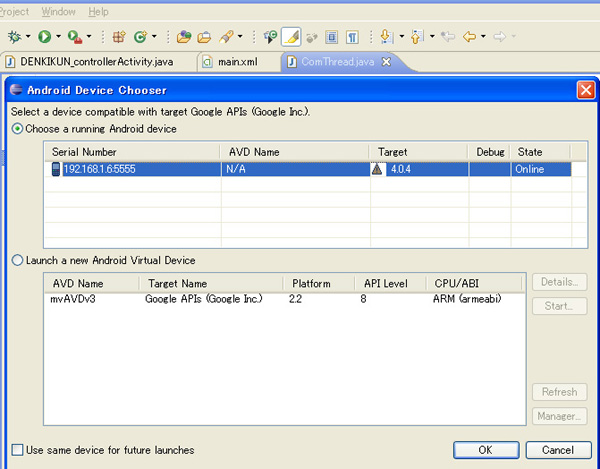Select Choose a running Android device radio
This screenshot has width=600, height=469.
tap(17, 129)
